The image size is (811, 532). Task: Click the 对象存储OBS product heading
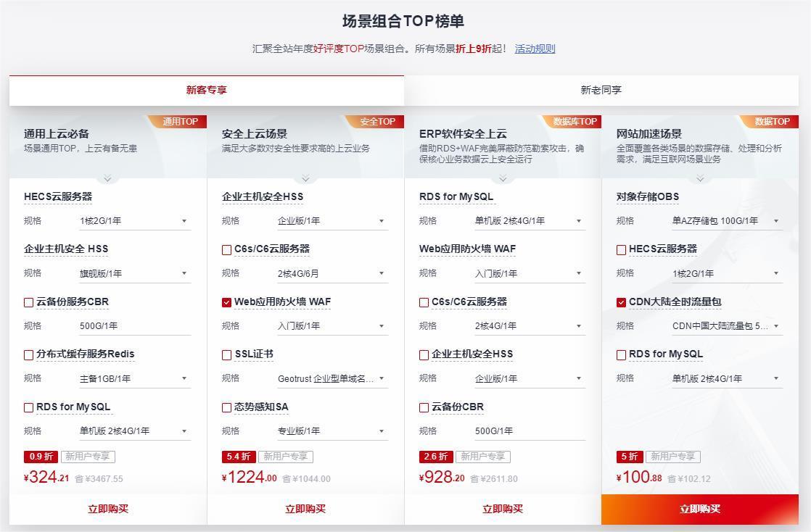click(648, 197)
